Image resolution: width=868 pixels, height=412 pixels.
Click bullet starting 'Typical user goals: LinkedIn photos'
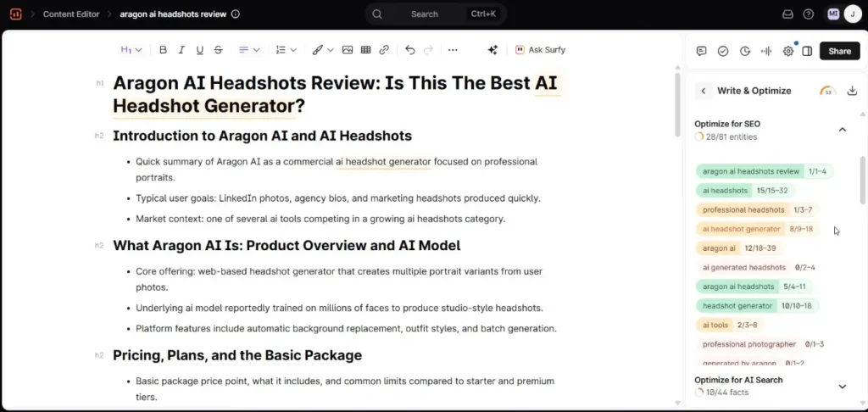click(x=337, y=198)
